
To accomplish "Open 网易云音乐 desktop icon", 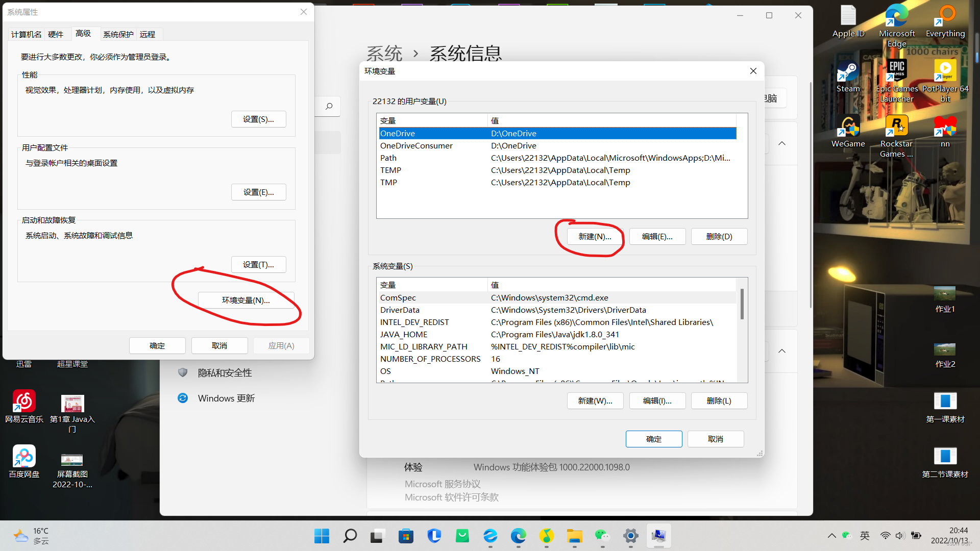I will [x=24, y=402].
